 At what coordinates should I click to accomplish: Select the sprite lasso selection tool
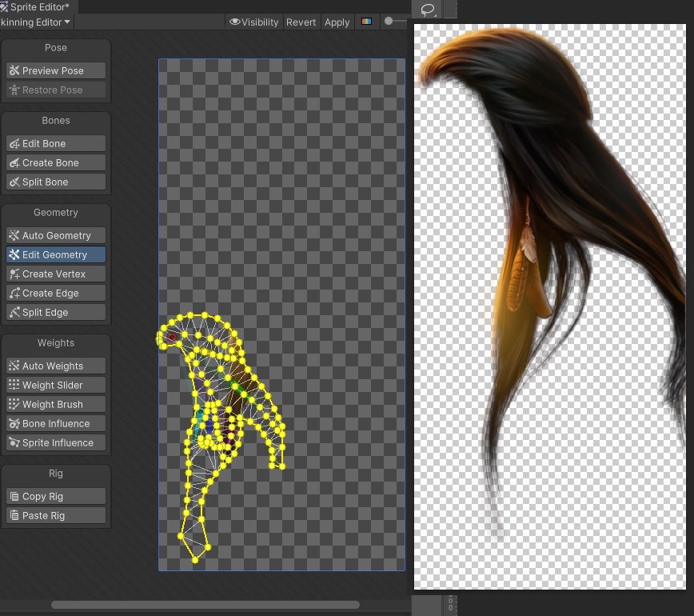point(428,10)
